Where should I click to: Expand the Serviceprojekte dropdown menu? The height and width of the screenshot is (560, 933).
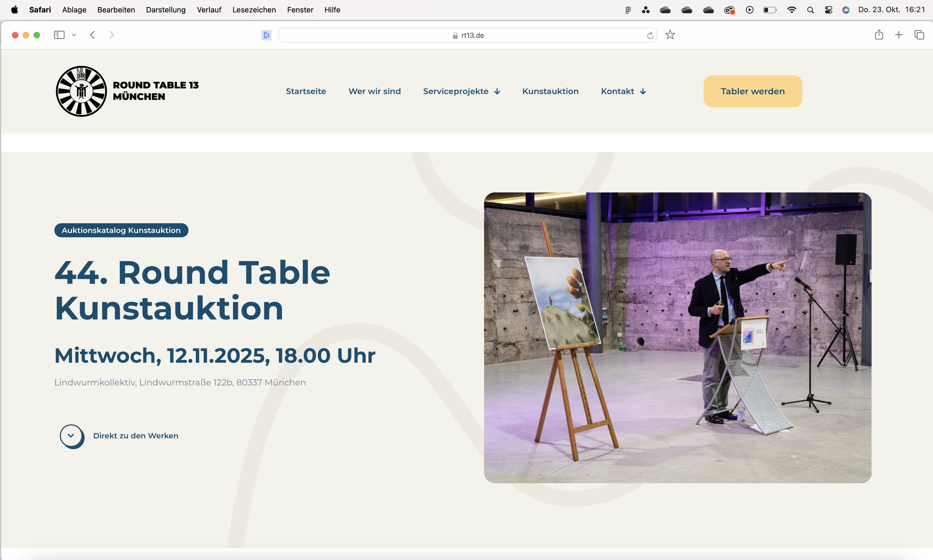coord(461,91)
